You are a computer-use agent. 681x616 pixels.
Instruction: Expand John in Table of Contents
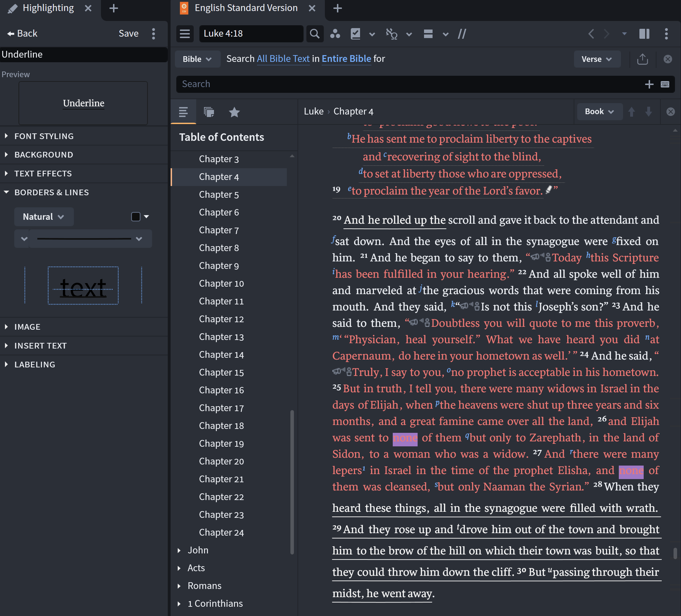pyautogui.click(x=179, y=550)
